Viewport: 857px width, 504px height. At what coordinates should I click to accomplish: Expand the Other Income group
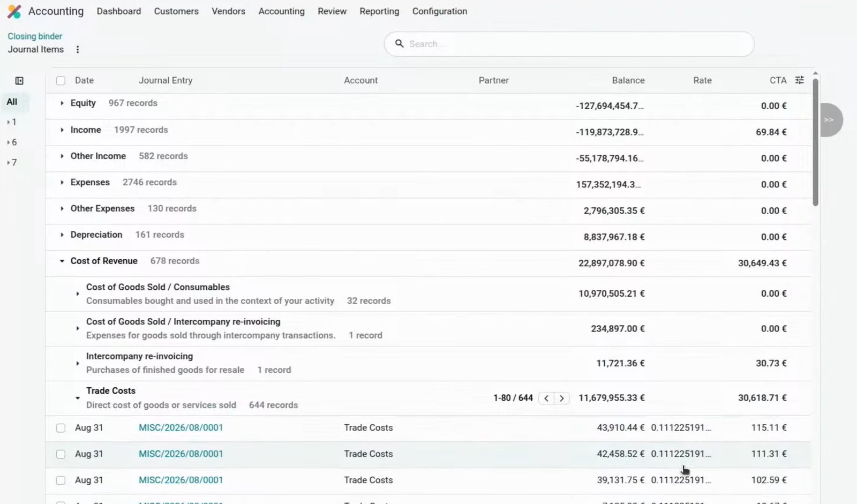click(62, 156)
